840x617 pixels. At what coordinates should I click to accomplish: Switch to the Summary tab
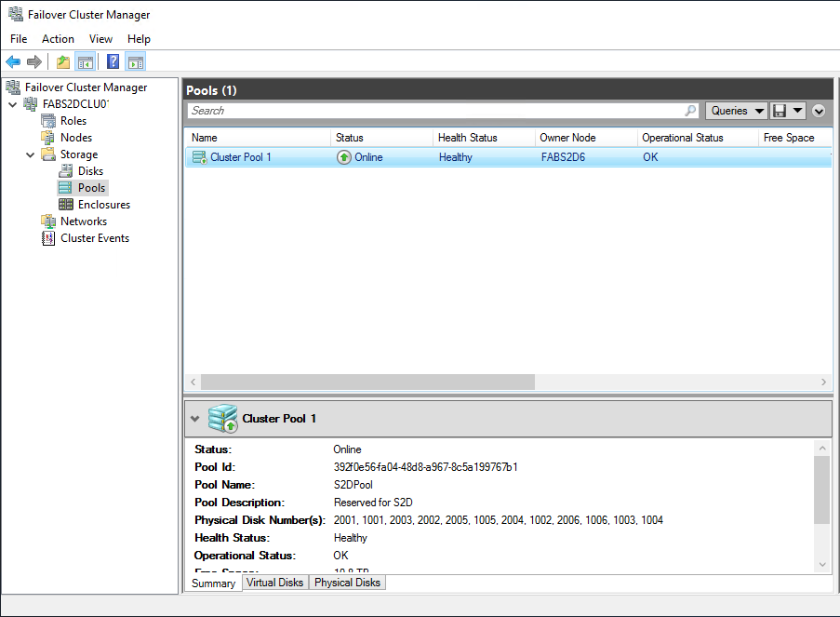tap(213, 583)
